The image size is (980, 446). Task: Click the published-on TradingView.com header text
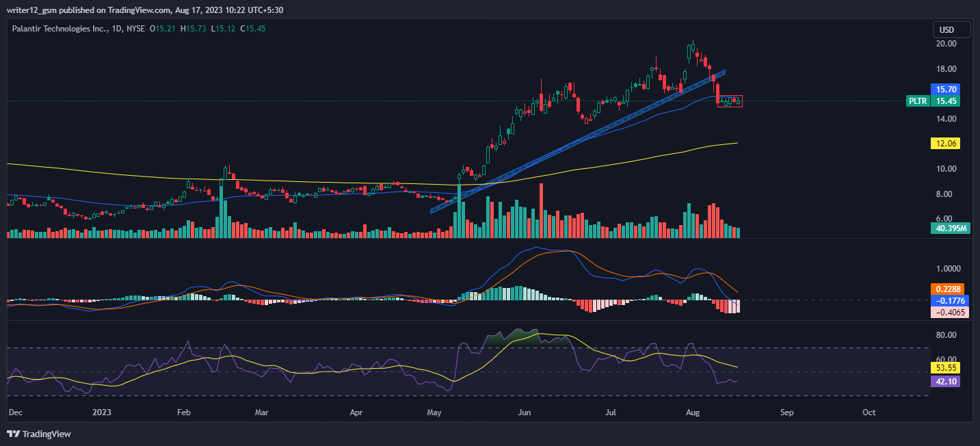pos(145,10)
